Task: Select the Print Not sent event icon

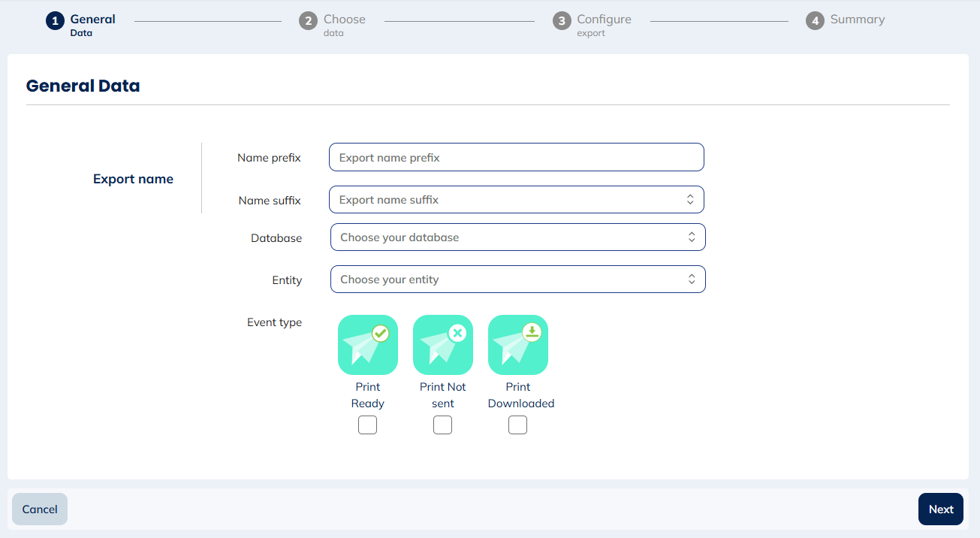Action: click(442, 345)
